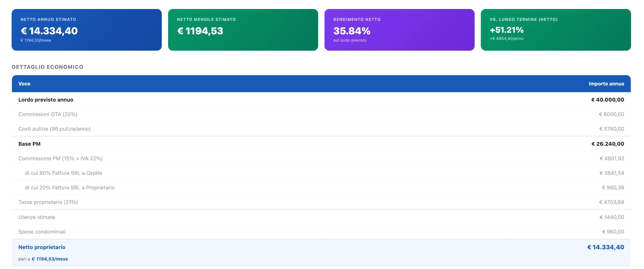This screenshot has height=269, width=644.
Task: Select the € 1194,53 value in the green card
Action: pos(200,31)
